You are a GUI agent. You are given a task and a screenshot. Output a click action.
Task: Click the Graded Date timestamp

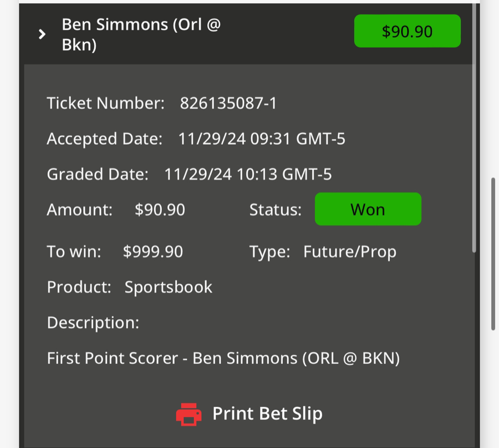click(248, 174)
